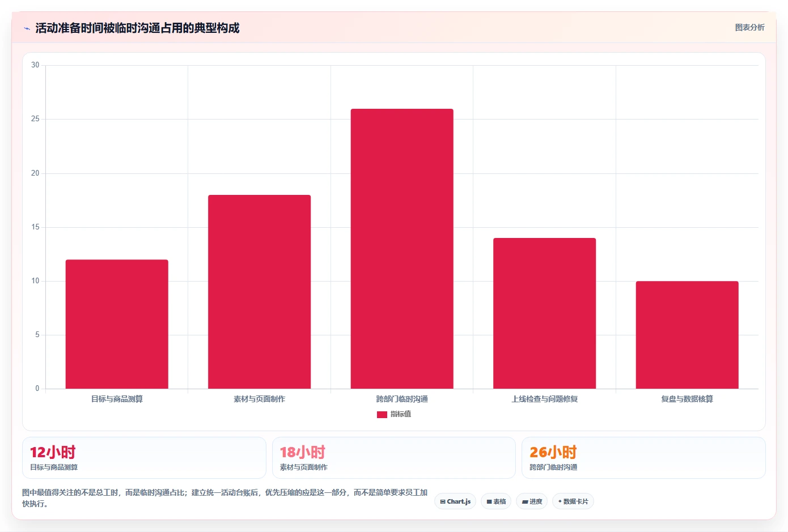Click the 进度 tag
The height and width of the screenshot is (532, 788).
click(x=532, y=501)
